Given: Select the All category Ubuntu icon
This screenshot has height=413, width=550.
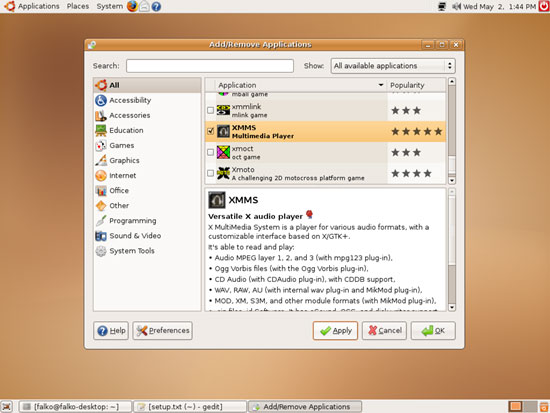Looking at the screenshot, I should click(101, 85).
